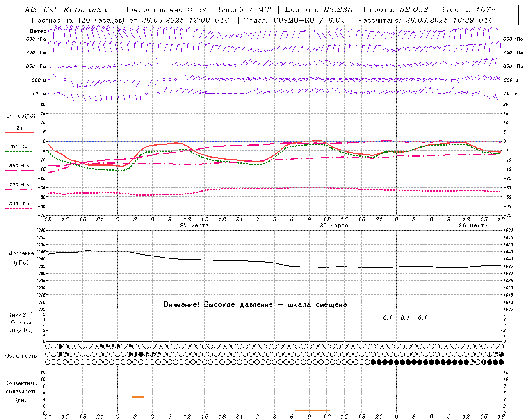525x420 pixels.
Task: Click the 29 марта date label
Action: click(473, 226)
